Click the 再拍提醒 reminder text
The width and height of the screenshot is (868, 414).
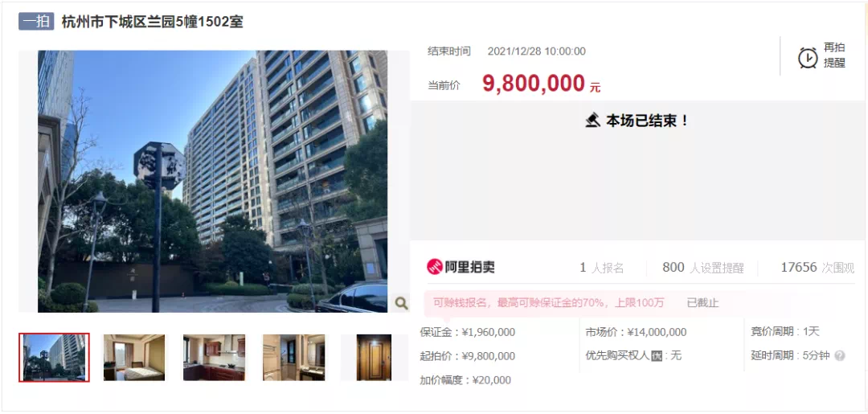point(834,55)
